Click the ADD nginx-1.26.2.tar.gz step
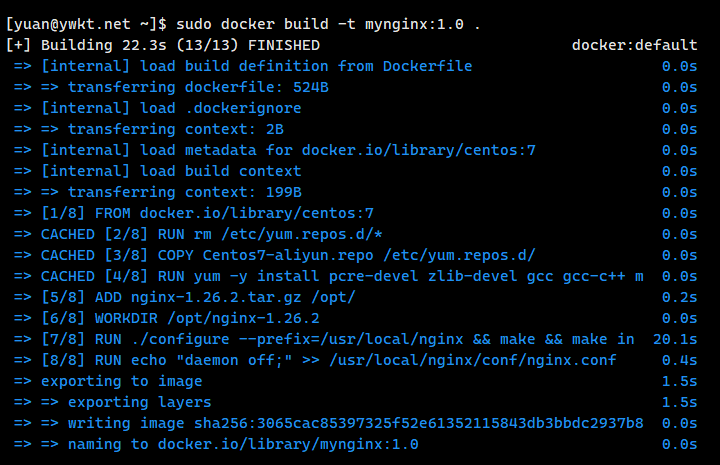The width and height of the screenshot is (720, 465). [x=198, y=297]
